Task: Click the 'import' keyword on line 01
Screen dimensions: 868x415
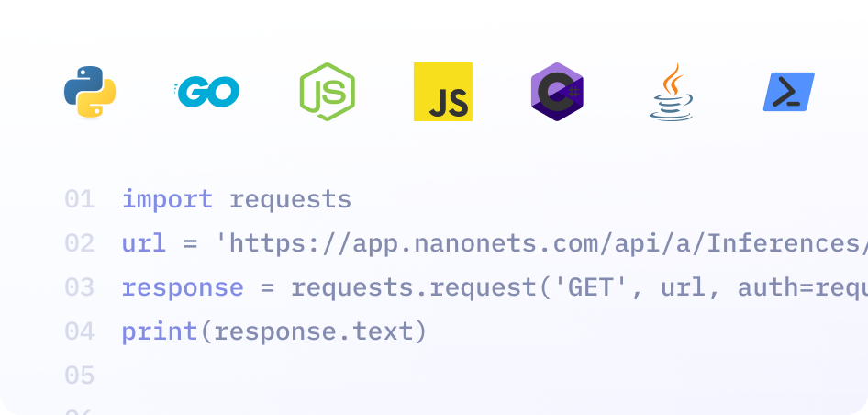Action: (x=167, y=199)
